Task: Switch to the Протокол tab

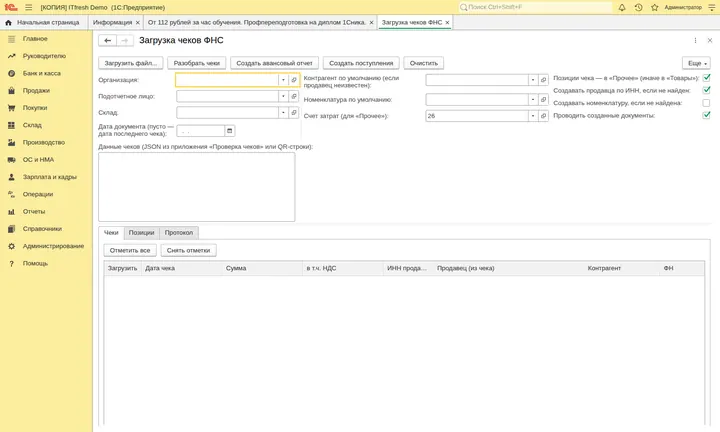Action: pos(179,233)
